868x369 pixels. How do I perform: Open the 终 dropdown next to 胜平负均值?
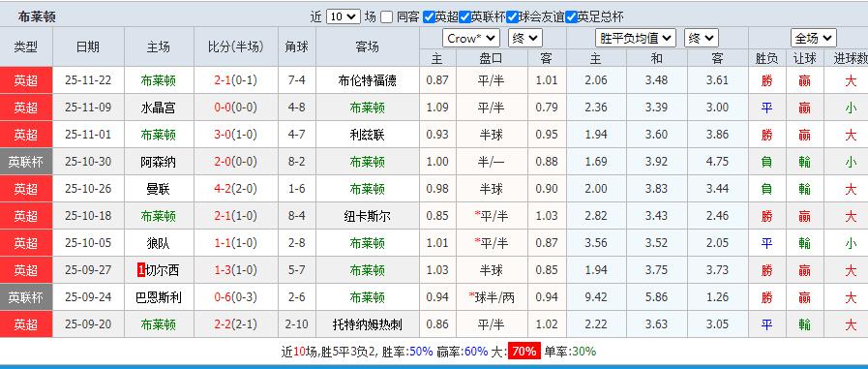pyautogui.click(x=702, y=38)
